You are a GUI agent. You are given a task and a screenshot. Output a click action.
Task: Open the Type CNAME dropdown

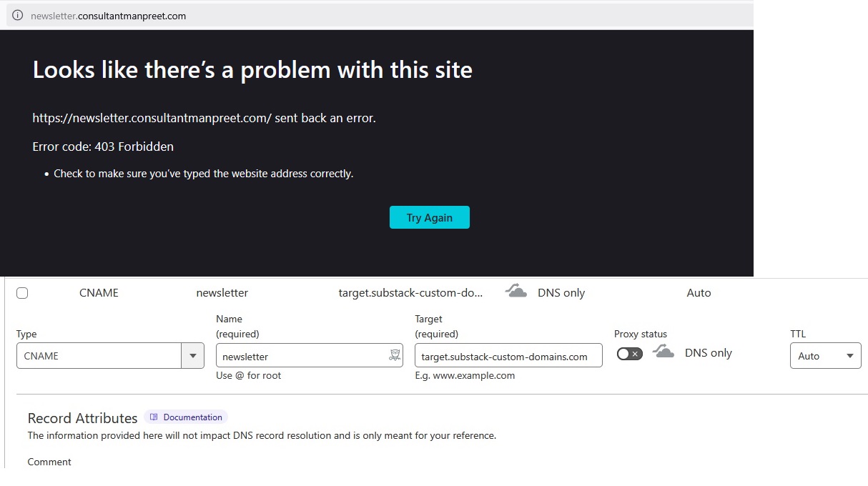110,356
